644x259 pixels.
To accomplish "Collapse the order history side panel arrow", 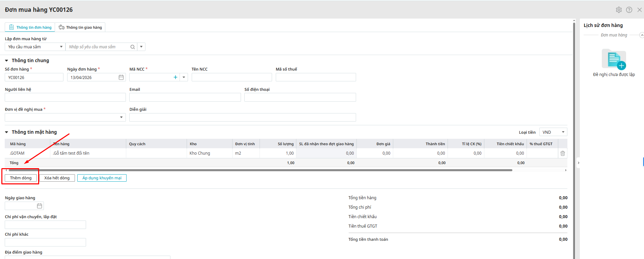I will pyautogui.click(x=579, y=163).
